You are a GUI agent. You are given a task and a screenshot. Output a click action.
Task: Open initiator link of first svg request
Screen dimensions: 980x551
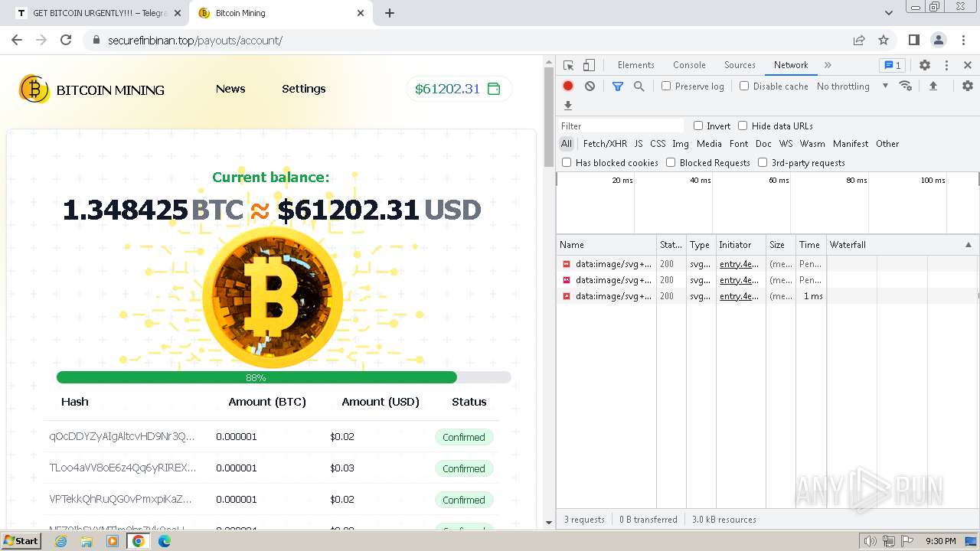pos(739,264)
